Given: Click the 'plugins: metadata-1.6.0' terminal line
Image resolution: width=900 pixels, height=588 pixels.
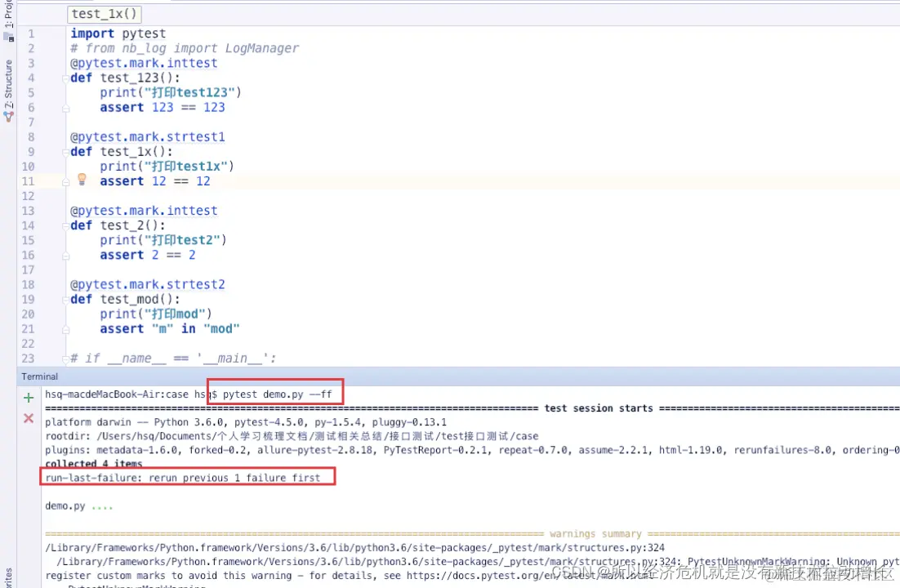Looking at the screenshot, I should 472,450.
